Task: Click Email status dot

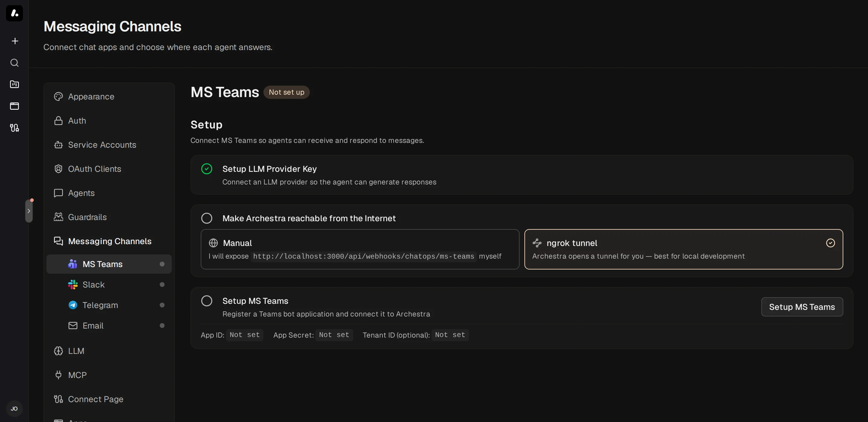Action: click(162, 326)
